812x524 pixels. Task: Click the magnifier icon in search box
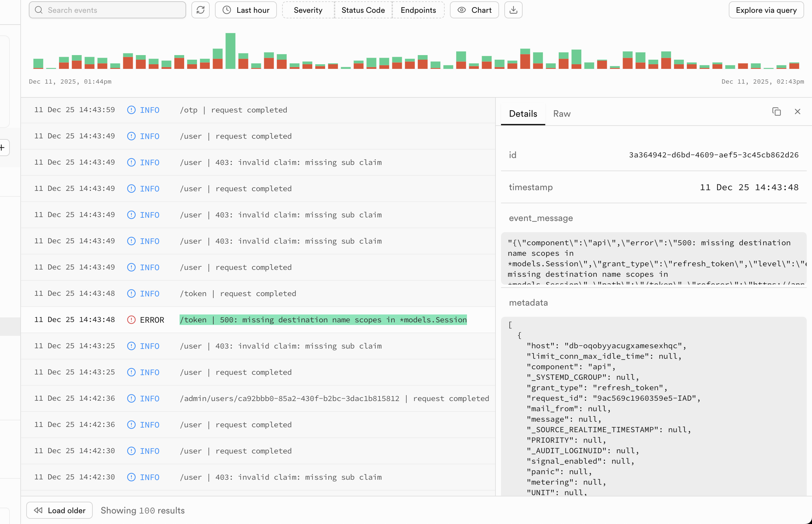pos(39,10)
